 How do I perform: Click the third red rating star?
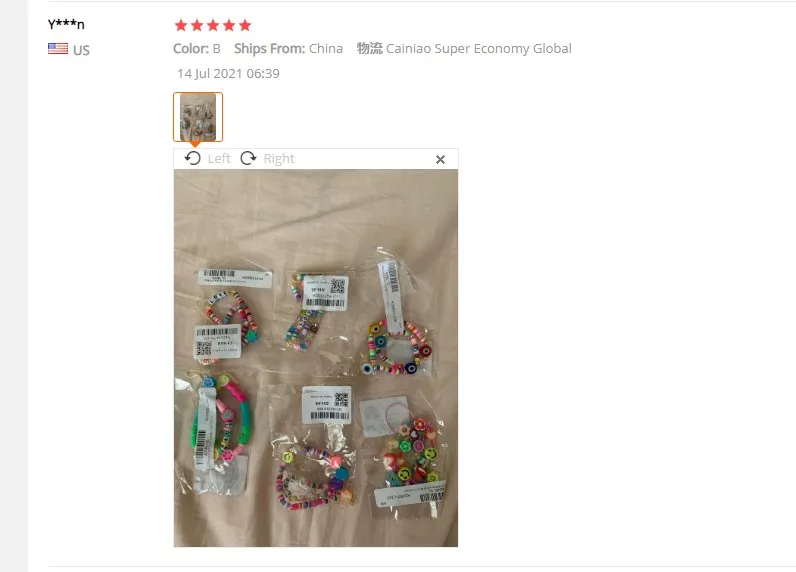click(213, 25)
